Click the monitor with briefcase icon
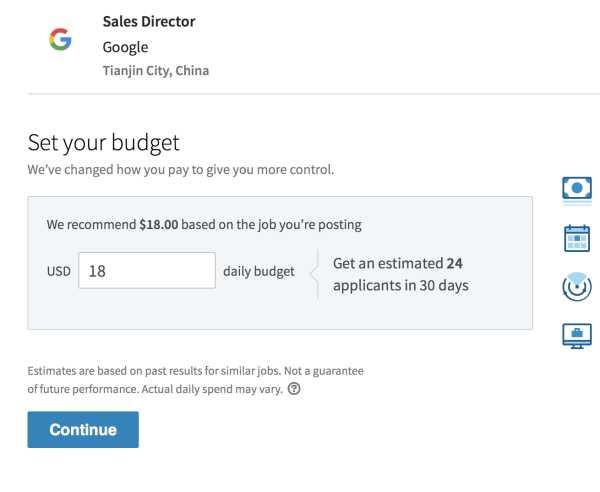Image resolution: width=600 pixels, height=492 pixels. point(577,335)
